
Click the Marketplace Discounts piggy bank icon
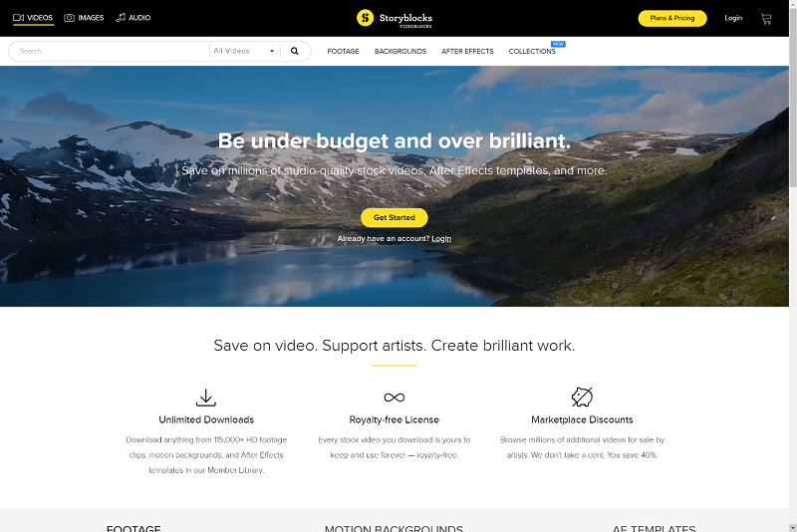582,397
